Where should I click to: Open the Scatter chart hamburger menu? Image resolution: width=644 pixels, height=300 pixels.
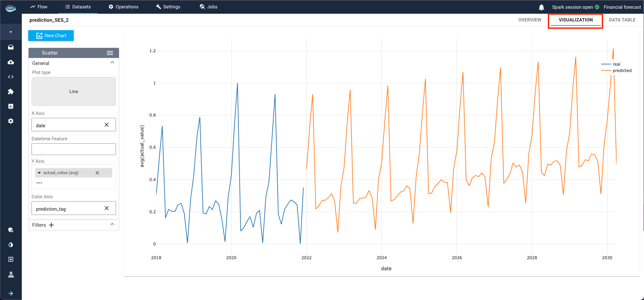pos(110,53)
